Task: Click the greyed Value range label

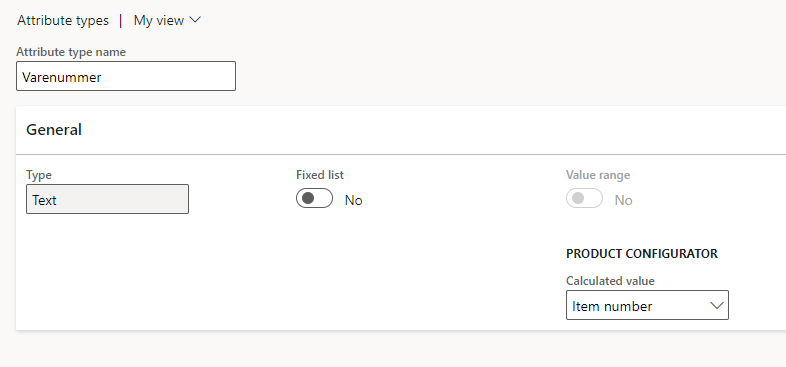Action: point(598,175)
